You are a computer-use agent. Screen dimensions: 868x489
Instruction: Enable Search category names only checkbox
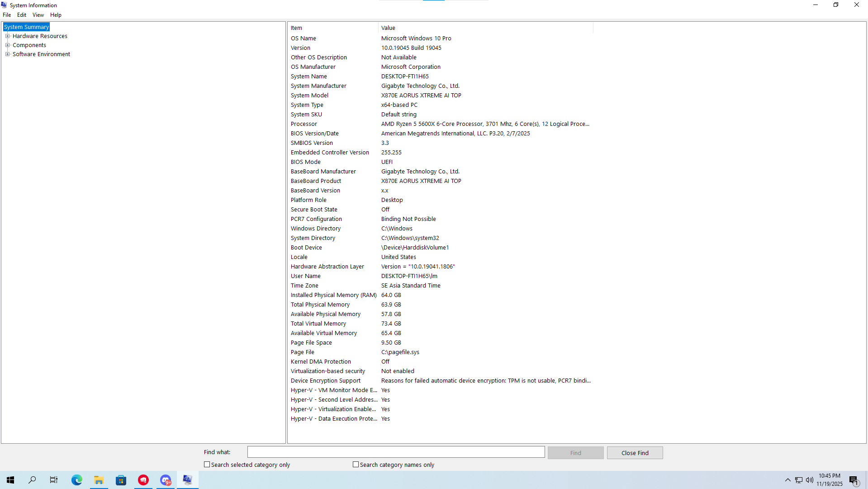pyautogui.click(x=356, y=465)
